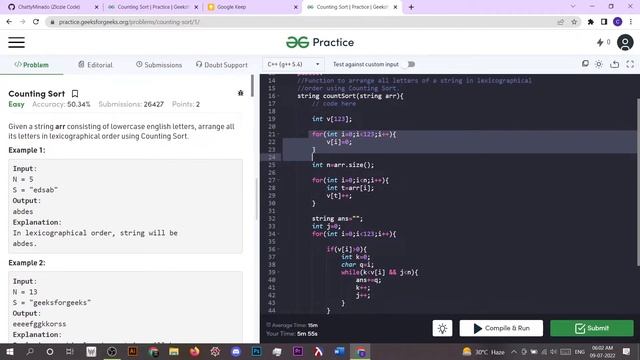Click the address bar URL

pos(129,22)
